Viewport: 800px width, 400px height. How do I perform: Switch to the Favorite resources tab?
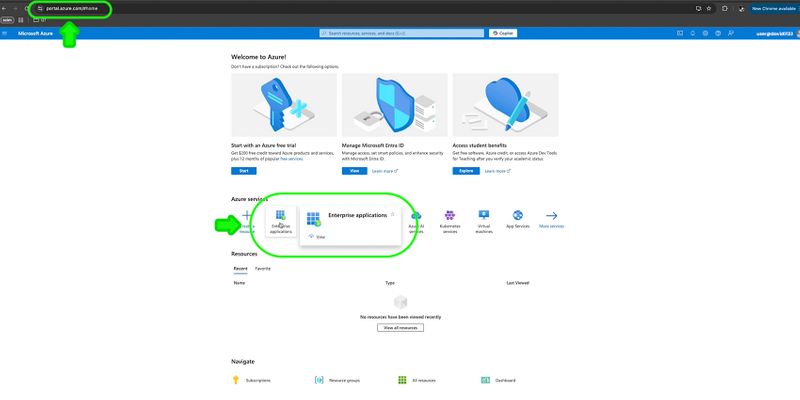263,268
